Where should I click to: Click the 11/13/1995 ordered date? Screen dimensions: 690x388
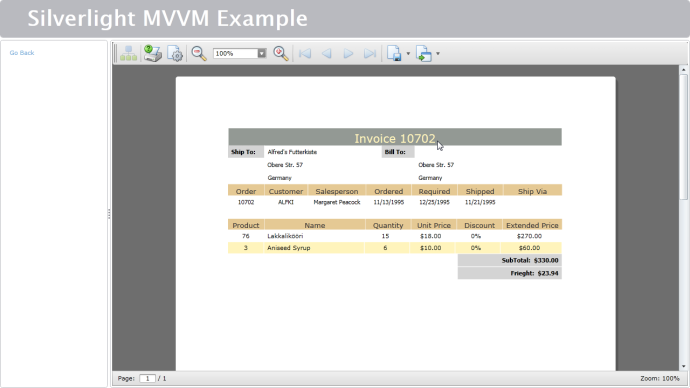389,202
